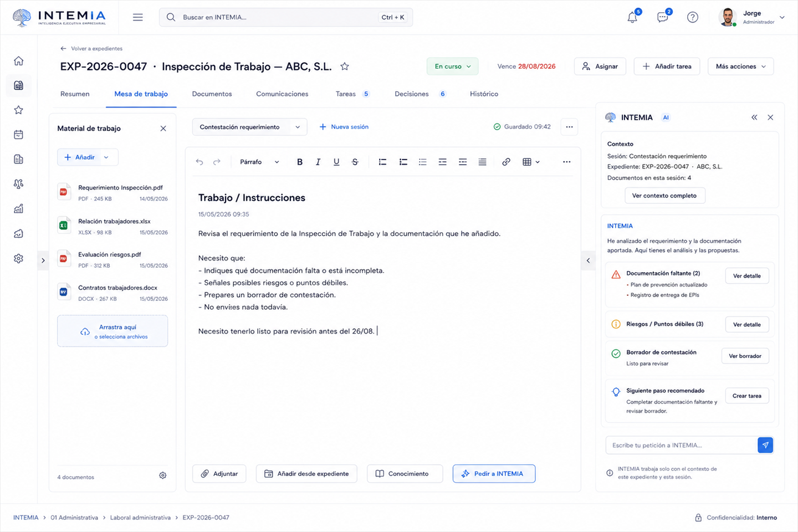This screenshot has height=532, width=798.
Task: Toggle bold formatting
Action: (300, 162)
